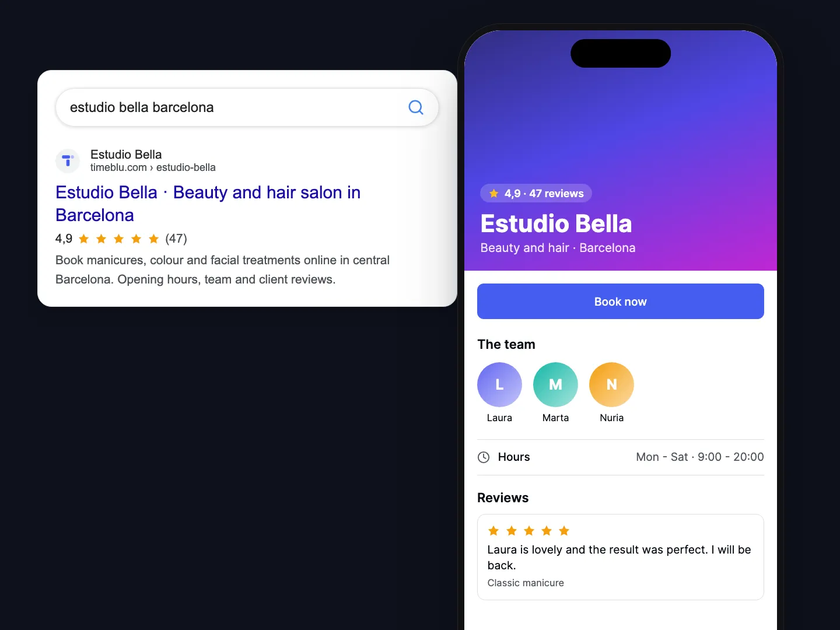This screenshot has width=840, height=630.
Task: Select Nuria's orange avatar circle
Action: pyautogui.click(x=611, y=384)
